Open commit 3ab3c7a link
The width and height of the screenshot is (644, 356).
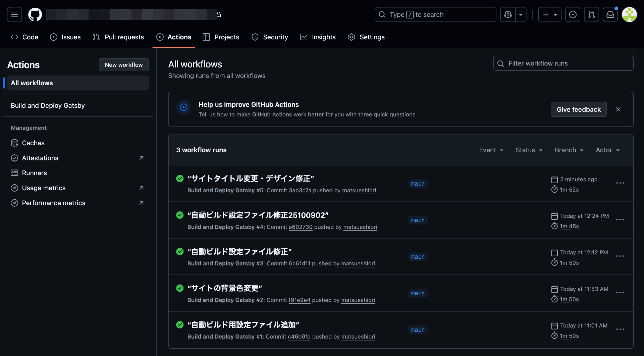[x=300, y=191]
